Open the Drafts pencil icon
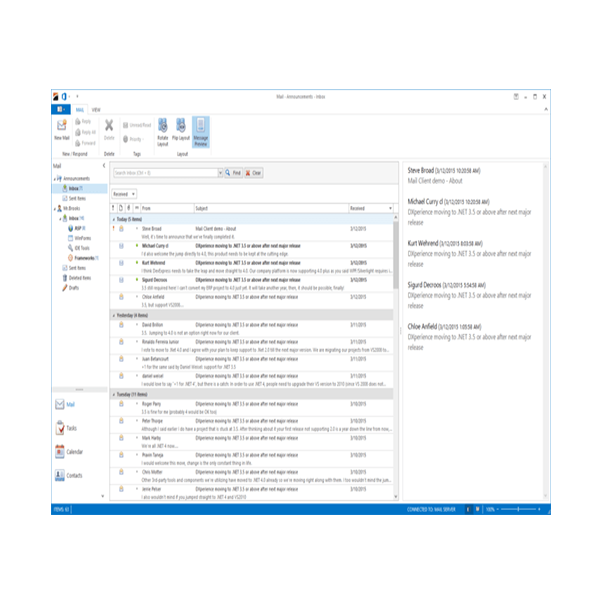The width and height of the screenshot is (600, 600). tap(65, 288)
